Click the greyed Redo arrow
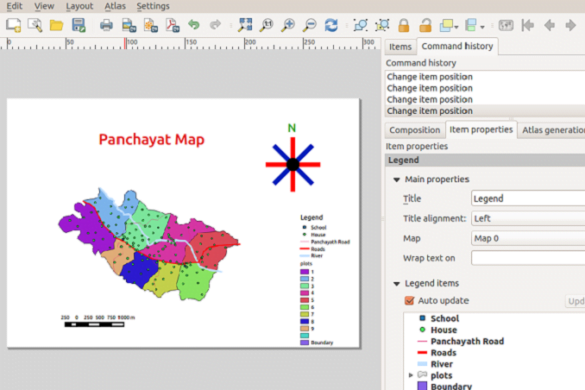The image size is (585, 390). tap(215, 25)
